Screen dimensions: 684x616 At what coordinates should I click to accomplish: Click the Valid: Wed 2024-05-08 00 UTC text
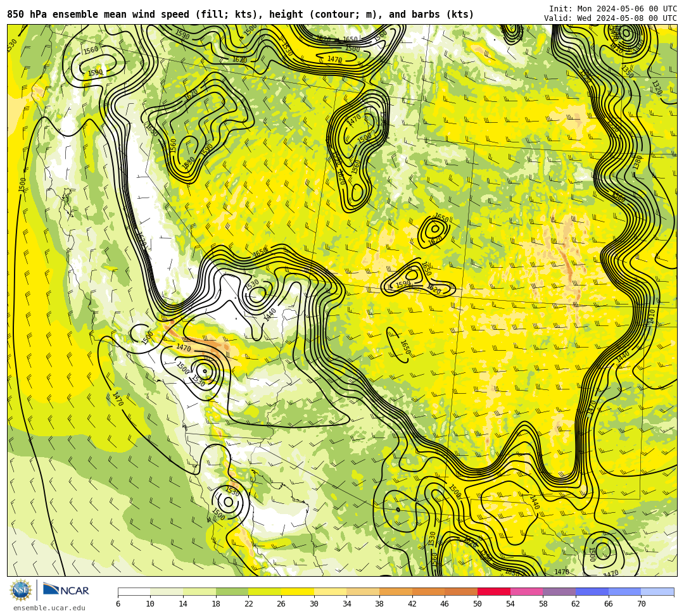coord(611,18)
